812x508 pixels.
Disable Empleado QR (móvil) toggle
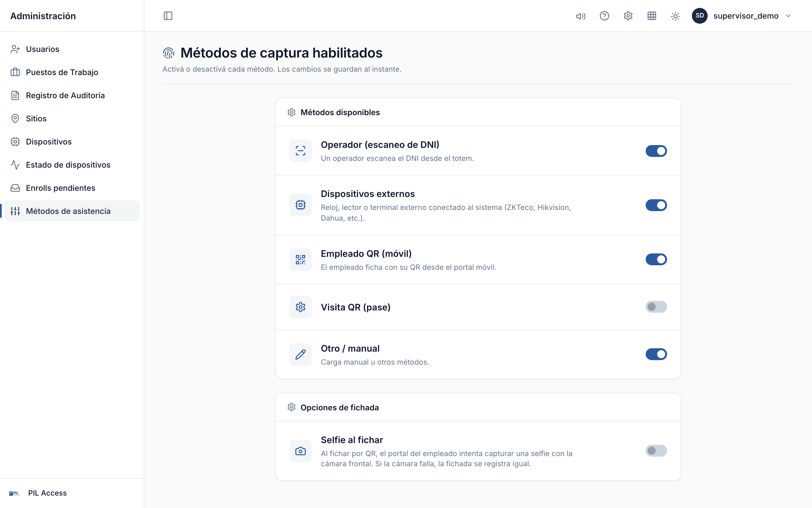click(x=656, y=259)
